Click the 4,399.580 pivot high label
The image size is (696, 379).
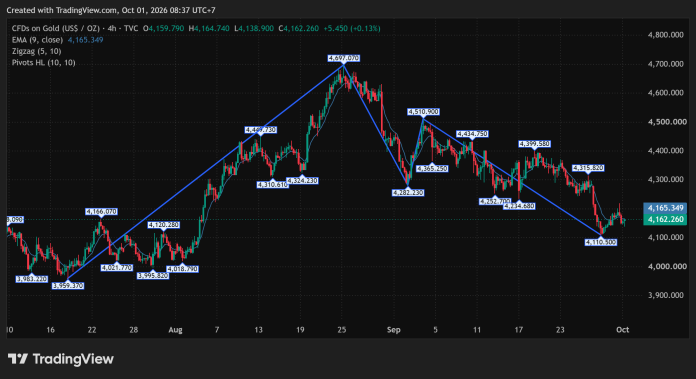tap(534, 144)
